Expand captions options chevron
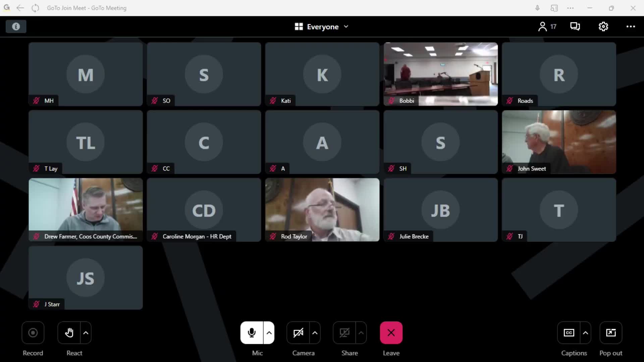 (585, 333)
